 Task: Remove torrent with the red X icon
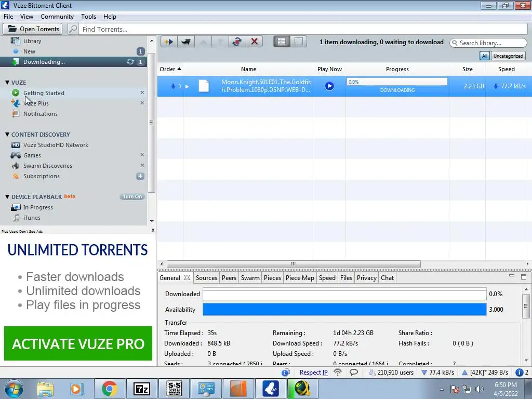(x=254, y=42)
